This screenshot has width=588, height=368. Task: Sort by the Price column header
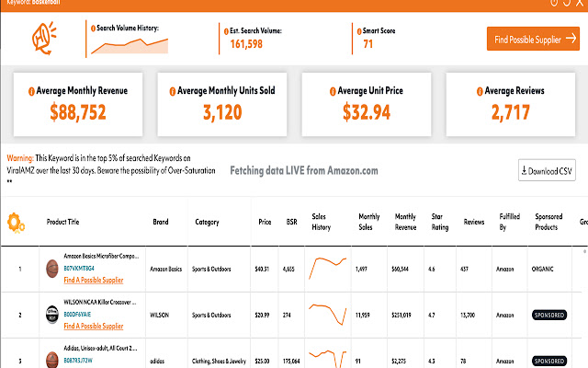click(x=265, y=222)
